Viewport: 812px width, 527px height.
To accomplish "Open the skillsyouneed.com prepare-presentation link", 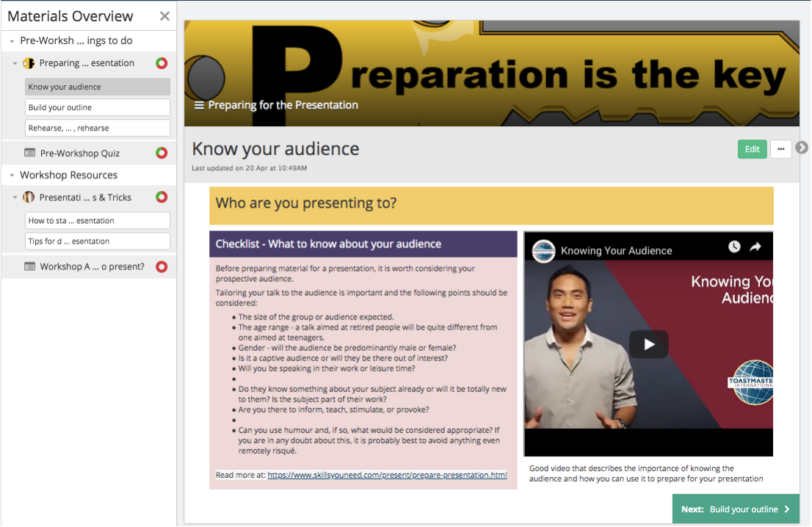I will (x=387, y=475).
